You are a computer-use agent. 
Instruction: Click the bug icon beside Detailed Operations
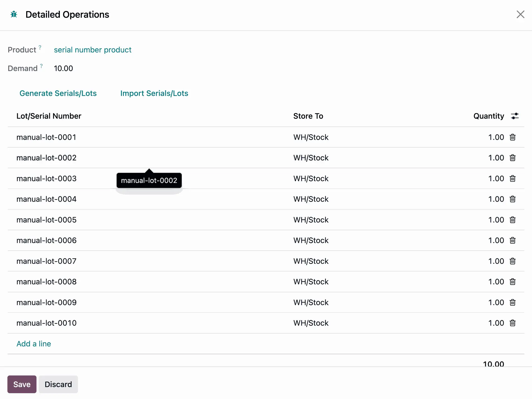click(x=13, y=14)
